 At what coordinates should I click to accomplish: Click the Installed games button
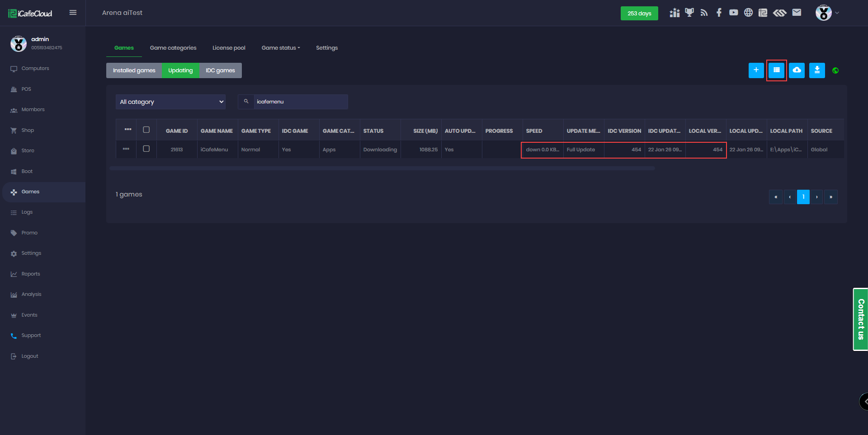(x=134, y=70)
